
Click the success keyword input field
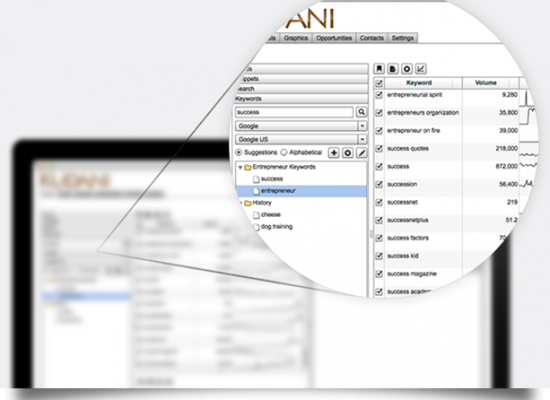[294, 112]
